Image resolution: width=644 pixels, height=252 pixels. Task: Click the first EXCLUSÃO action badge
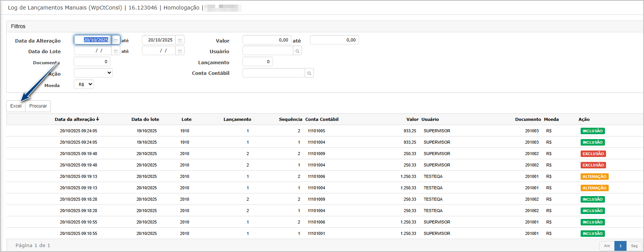click(x=593, y=154)
